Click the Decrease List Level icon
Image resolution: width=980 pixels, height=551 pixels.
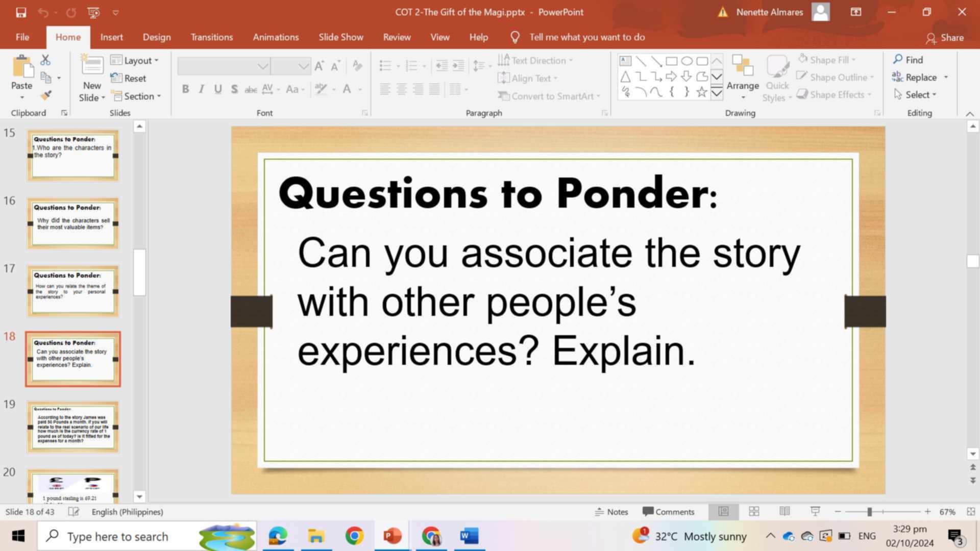442,66
